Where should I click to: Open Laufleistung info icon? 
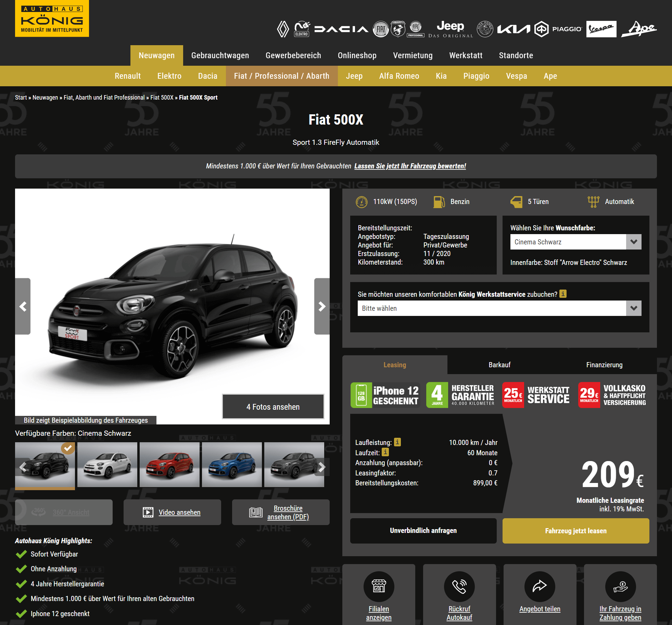397,442
